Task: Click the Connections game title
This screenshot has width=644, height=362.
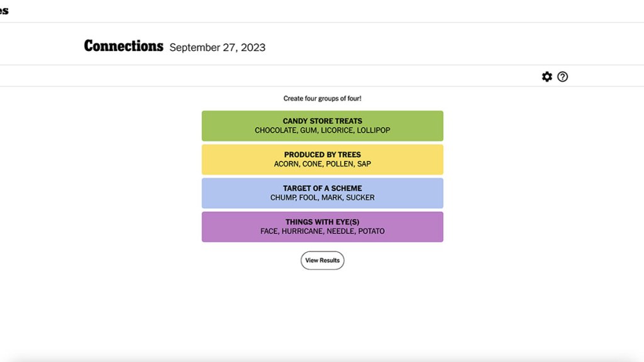Action: [123, 47]
